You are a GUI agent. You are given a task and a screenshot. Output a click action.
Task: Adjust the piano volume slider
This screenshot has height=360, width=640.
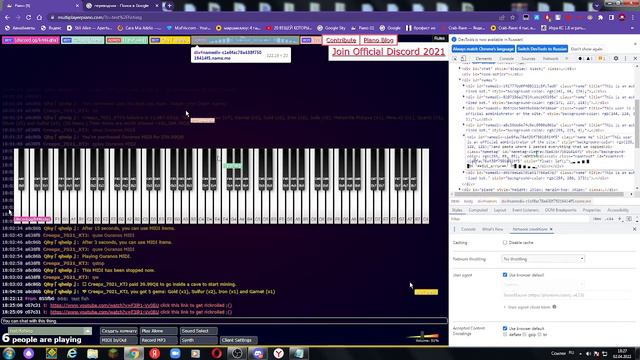click(x=422, y=336)
